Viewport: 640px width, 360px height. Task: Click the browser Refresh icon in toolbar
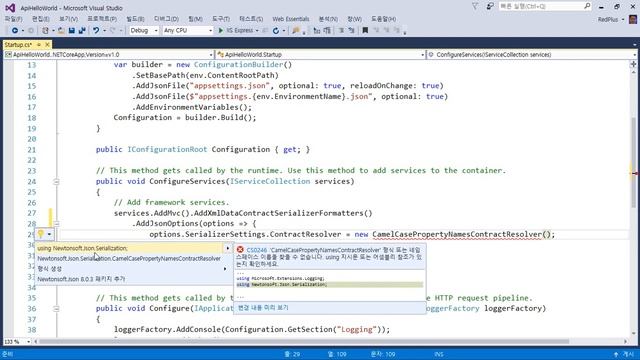click(276, 31)
